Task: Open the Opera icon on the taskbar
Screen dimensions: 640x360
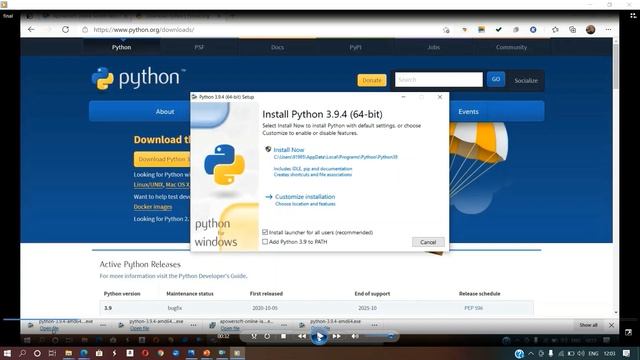Action: (145, 353)
